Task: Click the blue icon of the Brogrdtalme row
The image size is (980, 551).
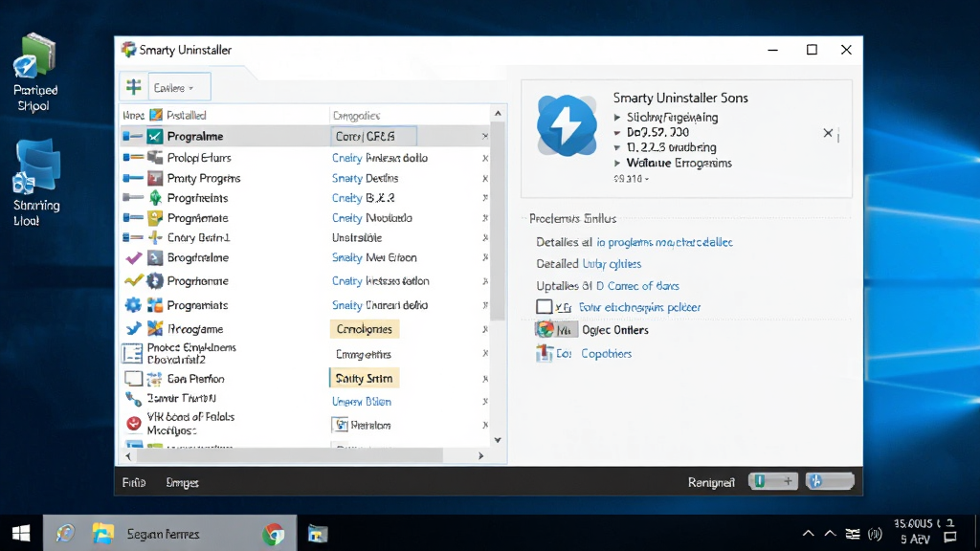Action: [155, 257]
